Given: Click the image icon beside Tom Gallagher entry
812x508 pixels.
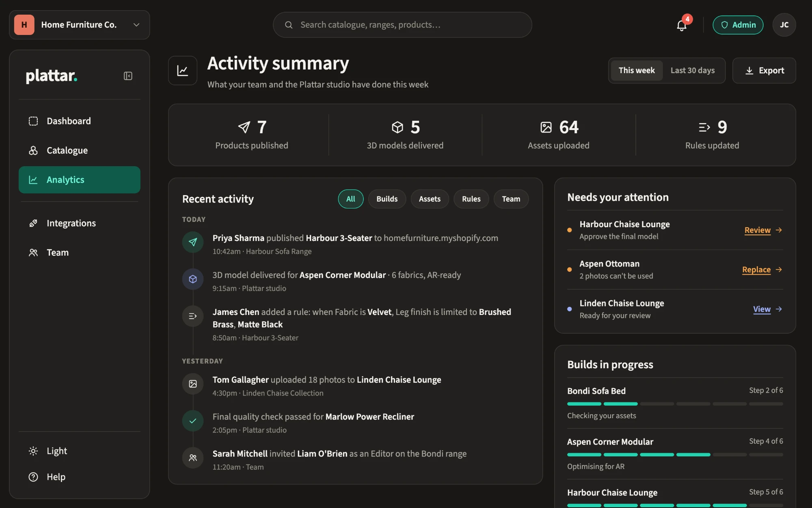Looking at the screenshot, I should click(193, 384).
